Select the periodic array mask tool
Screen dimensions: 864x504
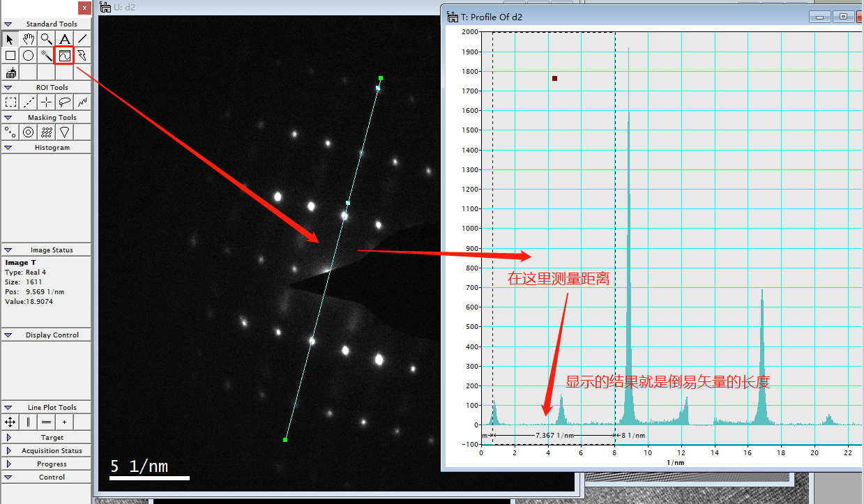[x=46, y=132]
